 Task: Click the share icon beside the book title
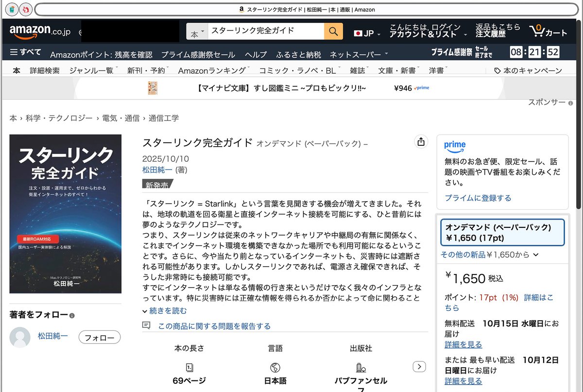[x=421, y=142]
